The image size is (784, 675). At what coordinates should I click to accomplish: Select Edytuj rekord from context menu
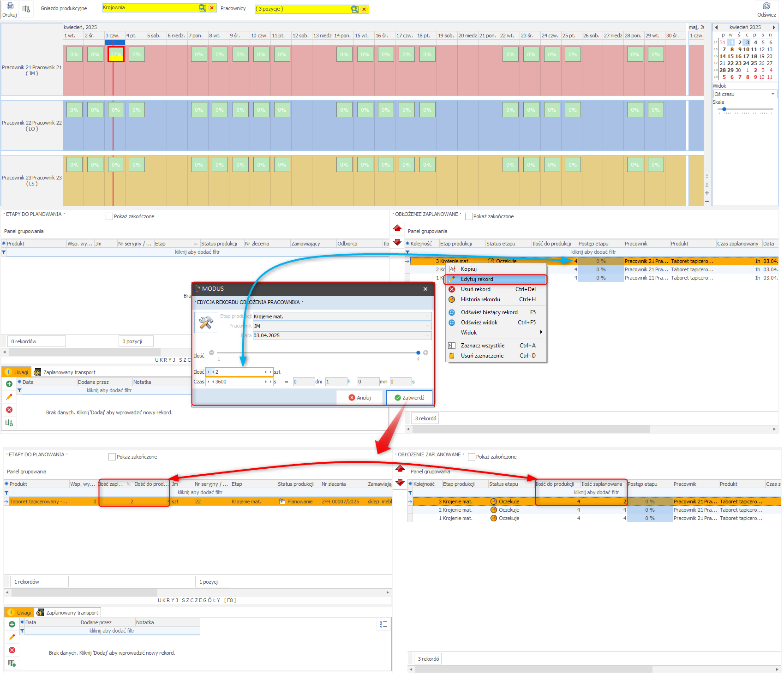(x=477, y=279)
